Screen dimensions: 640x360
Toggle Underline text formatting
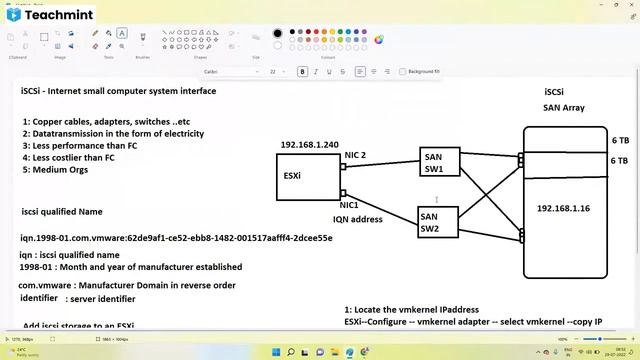coord(329,72)
